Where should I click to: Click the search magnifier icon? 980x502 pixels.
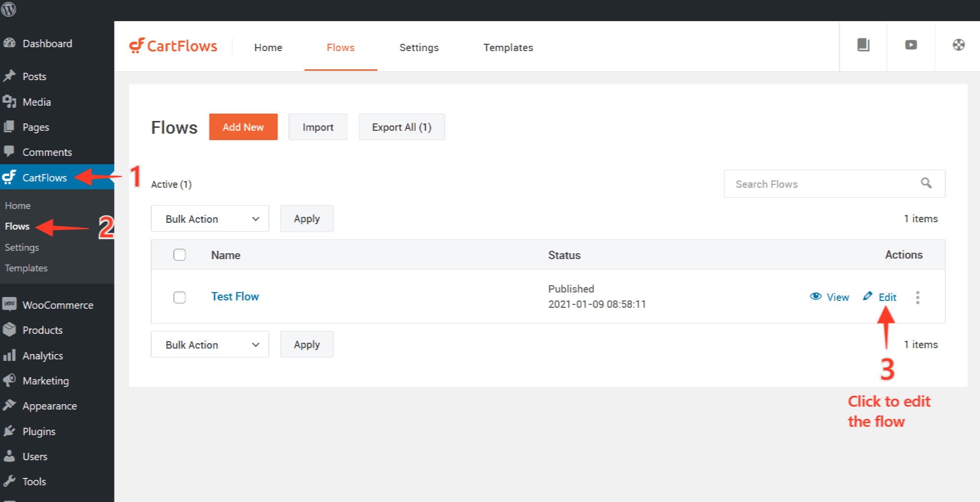tap(926, 183)
